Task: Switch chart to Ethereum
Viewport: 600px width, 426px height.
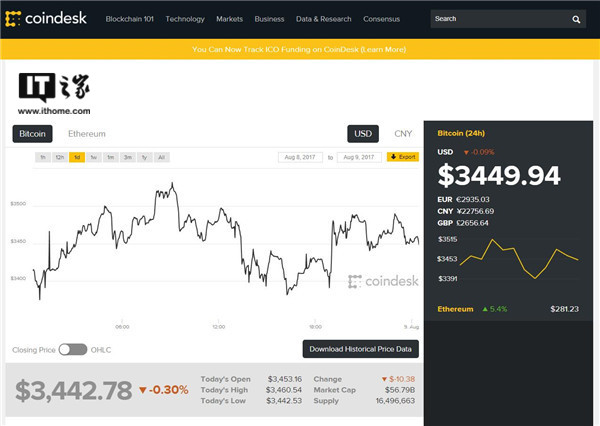Action: point(87,134)
